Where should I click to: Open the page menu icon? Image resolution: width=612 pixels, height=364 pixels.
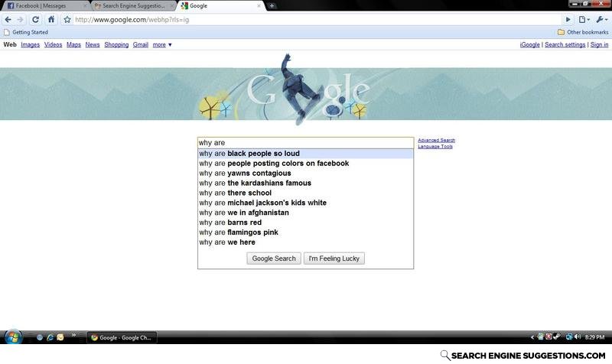click(x=584, y=20)
